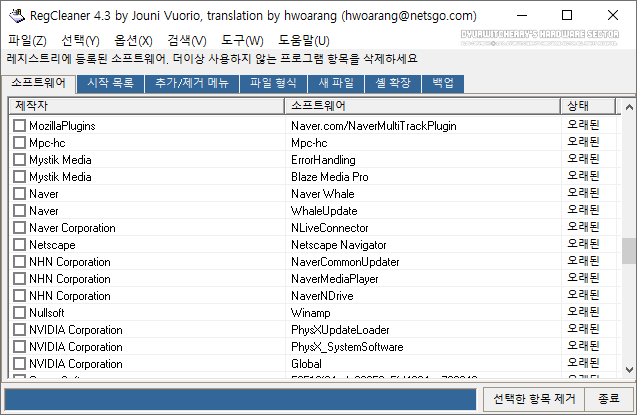Sort list by 상태 column header
Image resolution: width=637 pixels, height=415 pixels.
(x=588, y=106)
